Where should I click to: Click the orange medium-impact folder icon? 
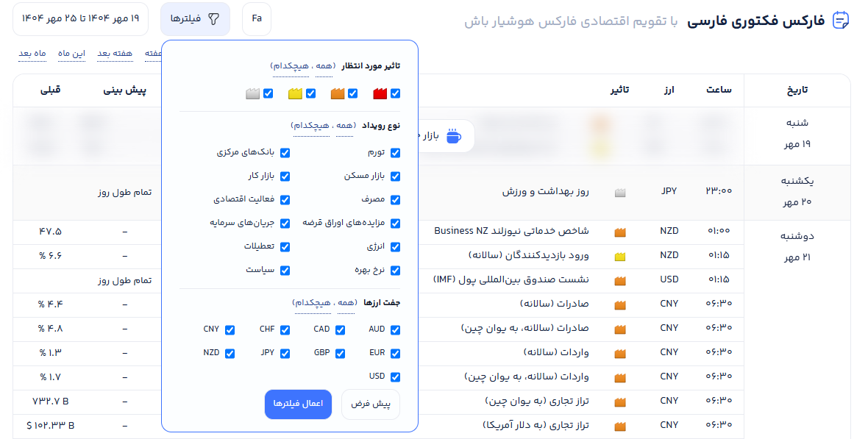tap(338, 94)
